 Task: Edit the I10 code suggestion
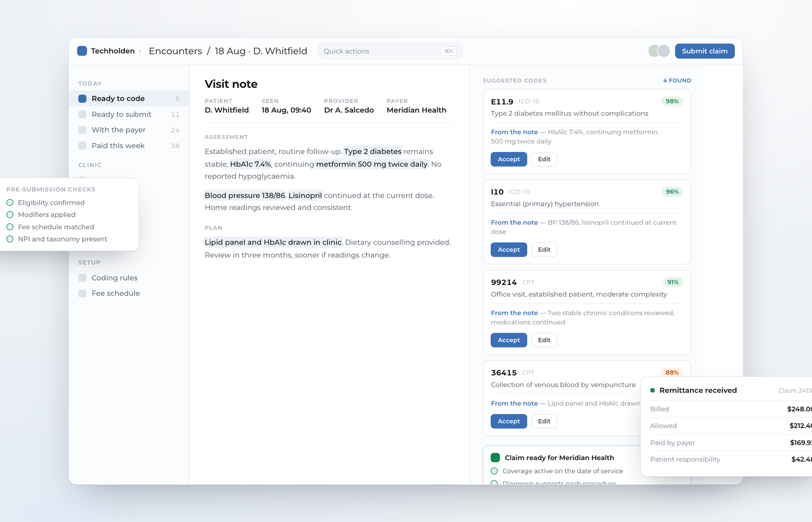click(x=544, y=250)
